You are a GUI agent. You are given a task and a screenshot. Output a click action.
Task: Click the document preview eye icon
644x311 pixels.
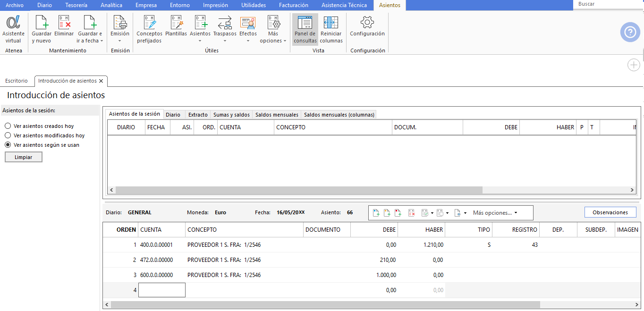coord(458,213)
